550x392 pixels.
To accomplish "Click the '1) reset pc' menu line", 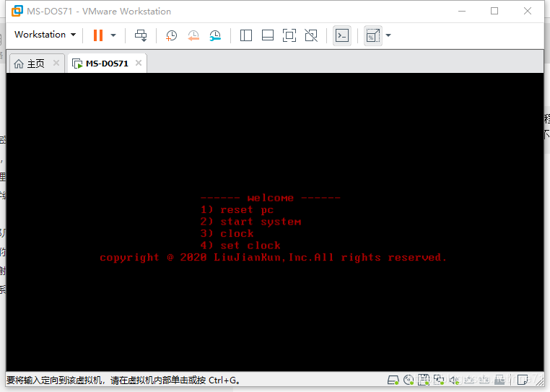I will tap(237, 210).
